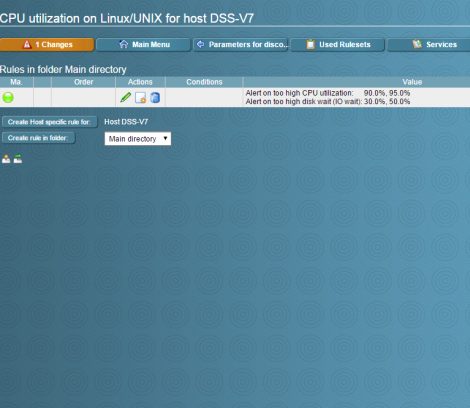The height and width of the screenshot is (408, 470).
Task: Click the warning triangle on Changes button
Action: [x=27, y=44]
